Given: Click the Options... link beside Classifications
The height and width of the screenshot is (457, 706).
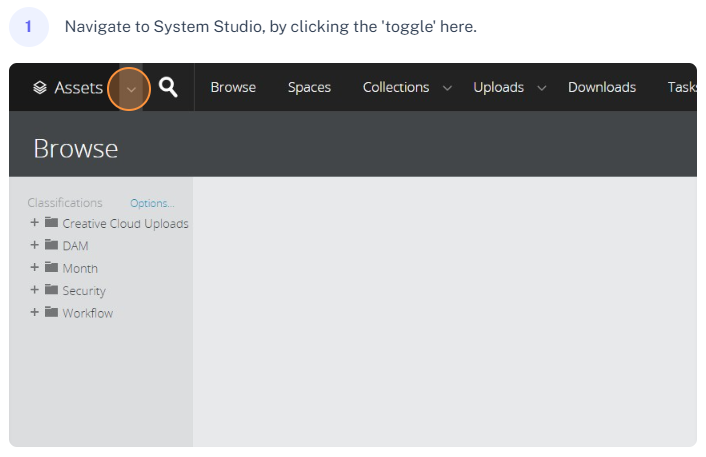Looking at the screenshot, I should pyautogui.click(x=152, y=203).
